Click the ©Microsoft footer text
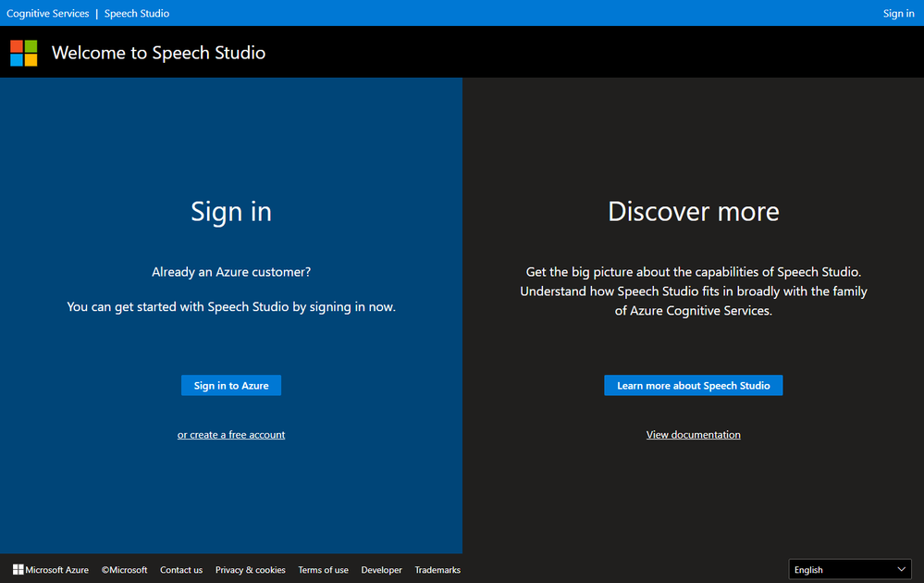Viewport: 924px width, 583px height. 124,570
